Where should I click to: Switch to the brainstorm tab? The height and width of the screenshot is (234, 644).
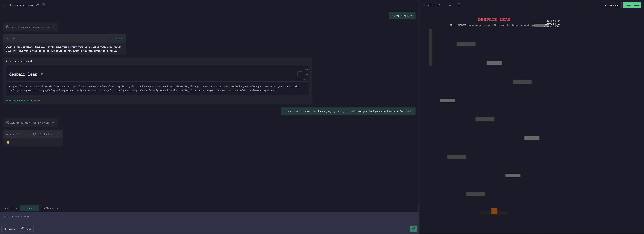tap(10, 208)
